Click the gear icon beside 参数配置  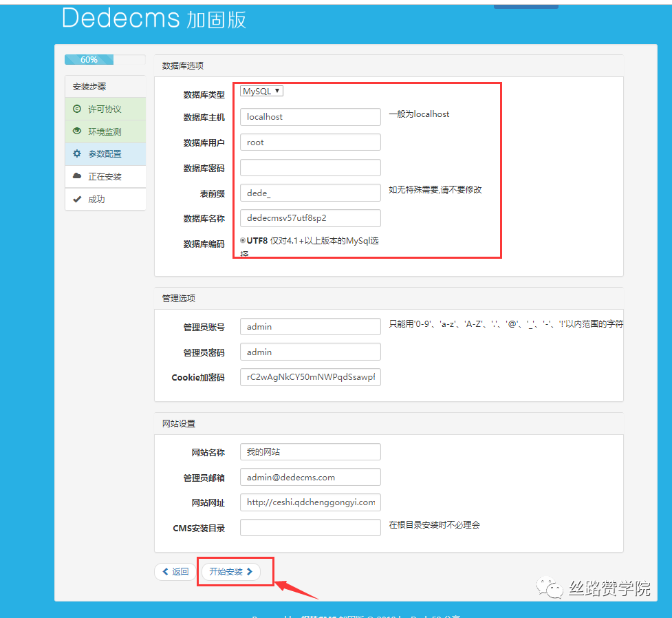[x=77, y=153]
